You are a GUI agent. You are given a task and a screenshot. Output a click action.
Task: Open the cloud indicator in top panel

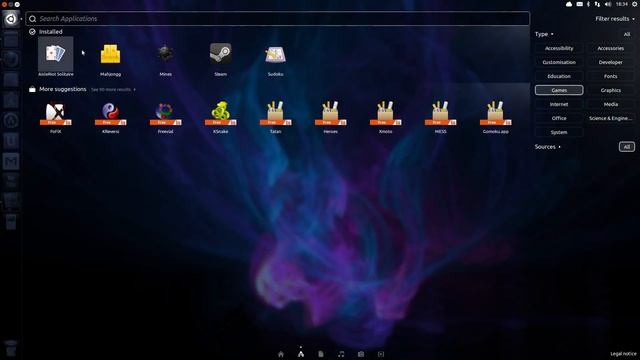pyautogui.click(x=569, y=4)
